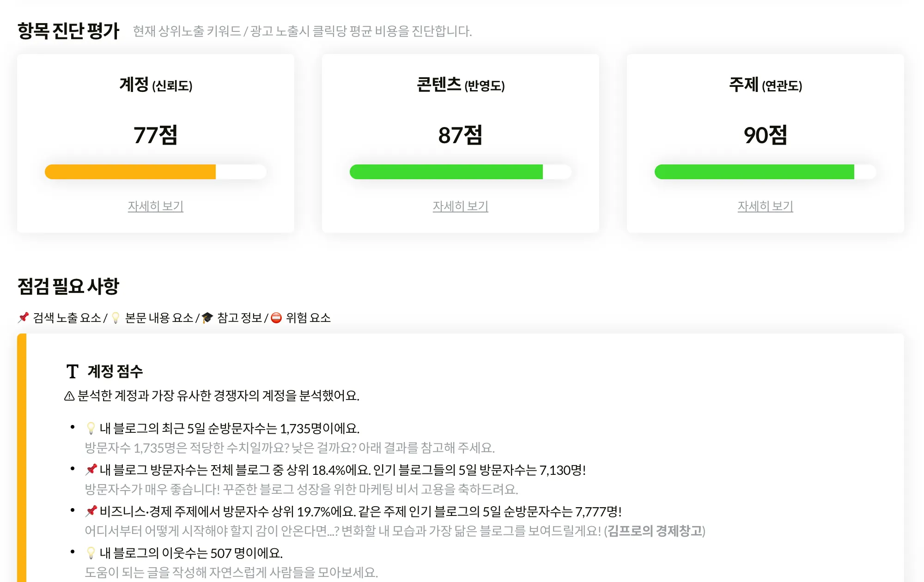Click the lightbulb icon on the 이웃수 507명 line

click(x=91, y=553)
